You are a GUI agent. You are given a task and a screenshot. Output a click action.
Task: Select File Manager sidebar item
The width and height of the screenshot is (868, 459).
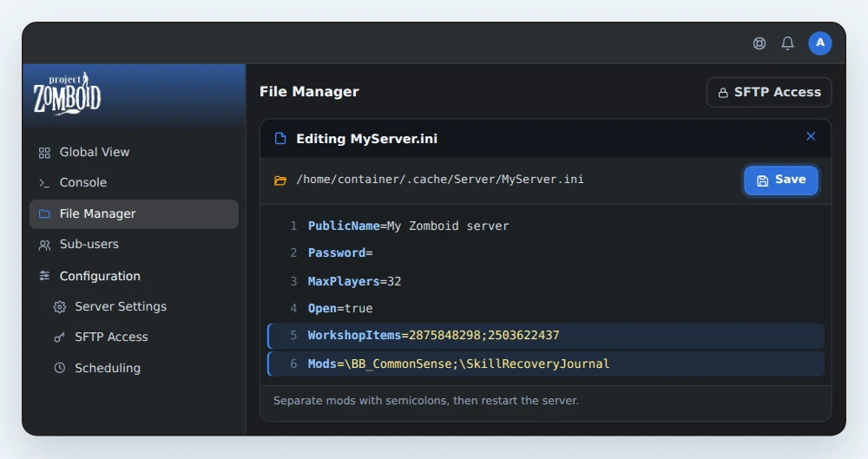point(134,213)
